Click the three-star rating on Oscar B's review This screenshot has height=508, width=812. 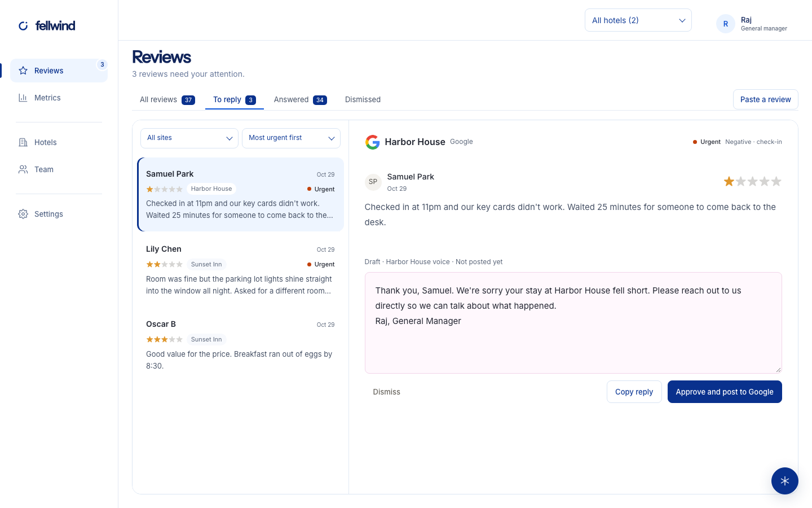(x=164, y=339)
